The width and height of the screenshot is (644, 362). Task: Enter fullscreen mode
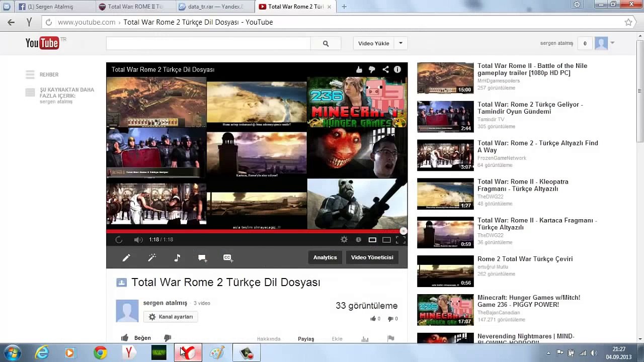coord(400,240)
